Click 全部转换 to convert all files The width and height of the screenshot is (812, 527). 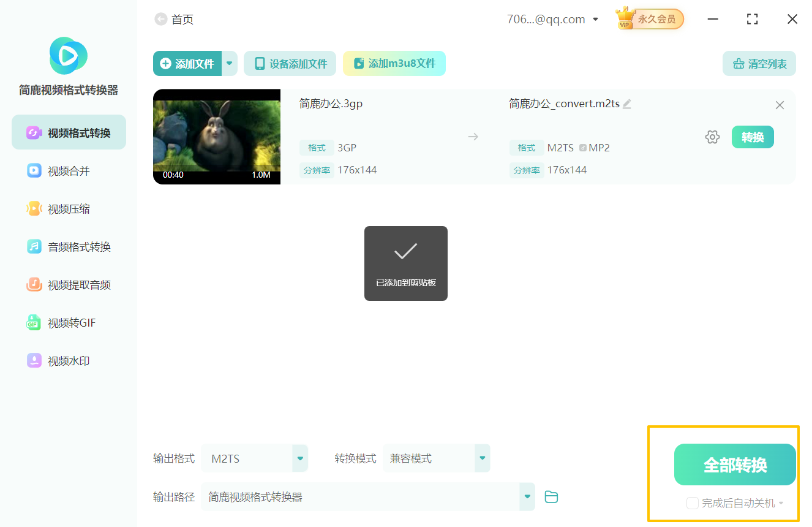tap(734, 464)
